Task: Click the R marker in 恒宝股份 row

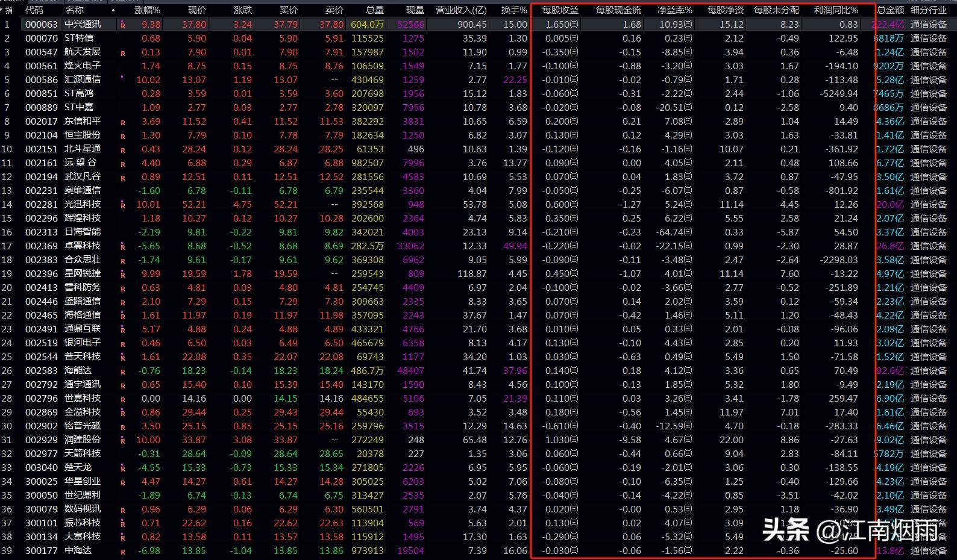Action: tap(123, 136)
